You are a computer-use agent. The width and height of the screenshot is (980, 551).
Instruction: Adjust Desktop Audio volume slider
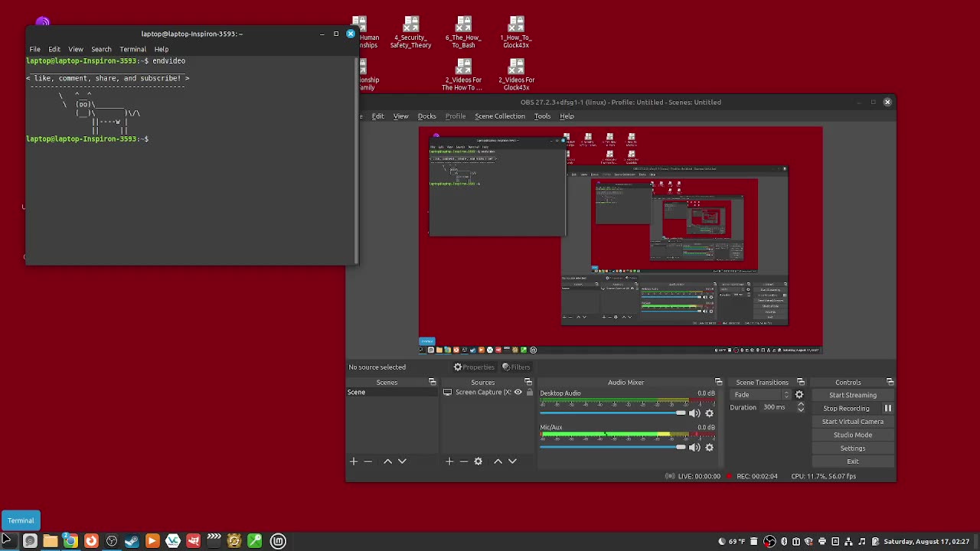[612, 413]
